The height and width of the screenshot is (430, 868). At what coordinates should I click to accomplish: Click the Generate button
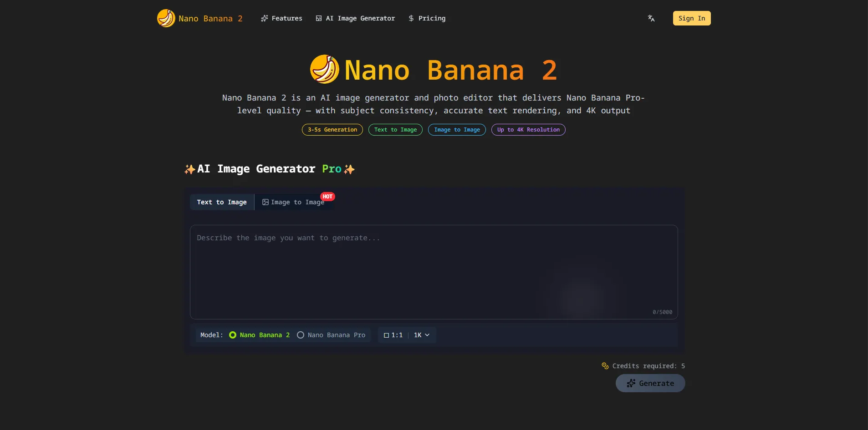650,383
